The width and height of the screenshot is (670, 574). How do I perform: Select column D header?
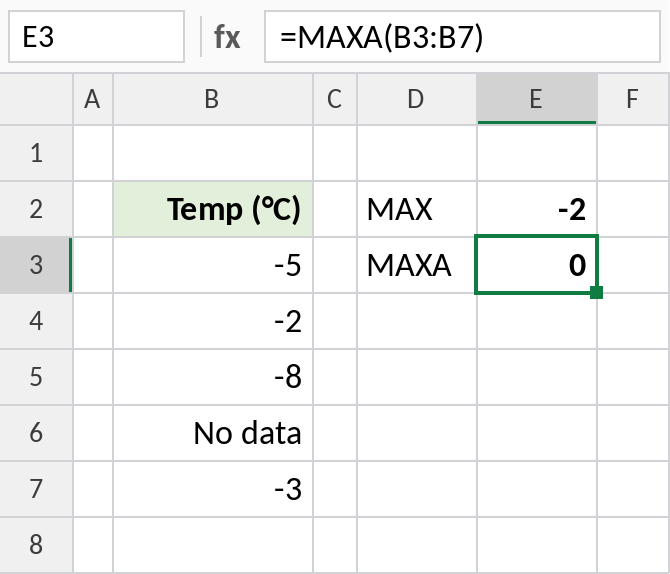click(417, 99)
